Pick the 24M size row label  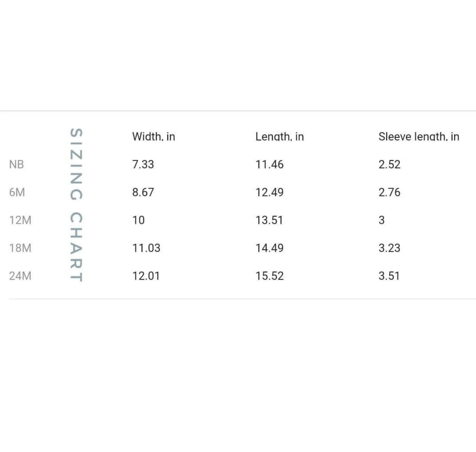(x=20, y=276)
